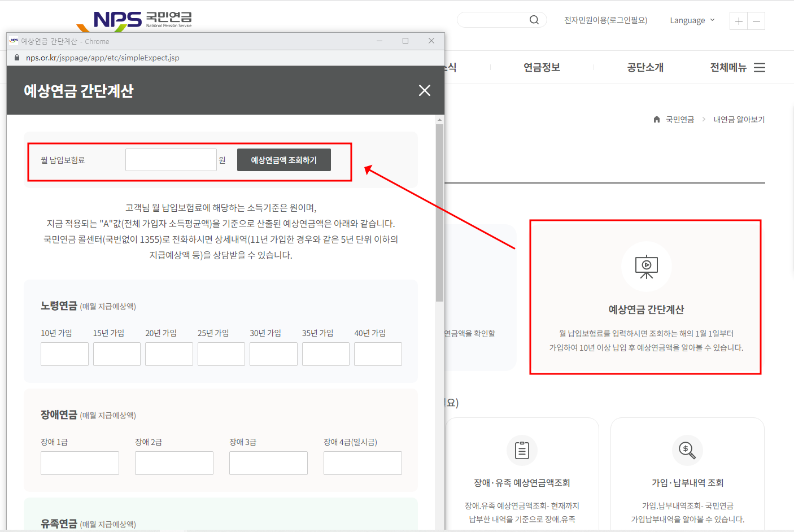
Task: Open the 전체메뉴 hamburger icon
Action: (x=759, y=67)
